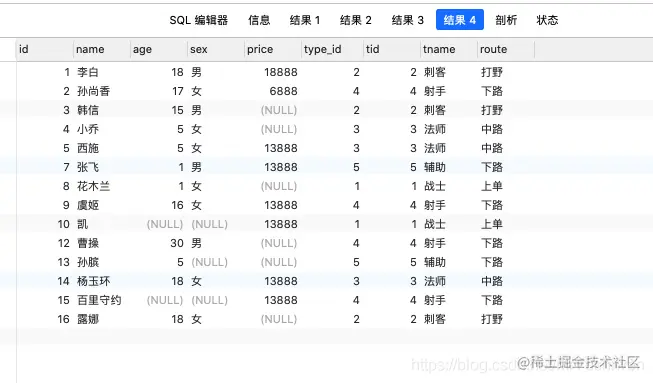The image size is (653, 383).
Task: Click tname 辅助 in 张飞 row
Action: pos(435,167)
